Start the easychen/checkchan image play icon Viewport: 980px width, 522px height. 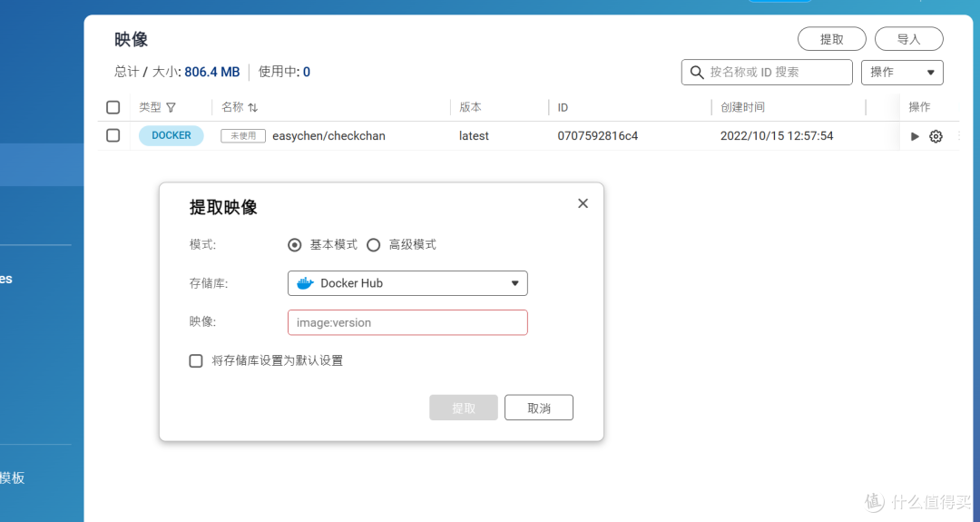tap(915, 136)
